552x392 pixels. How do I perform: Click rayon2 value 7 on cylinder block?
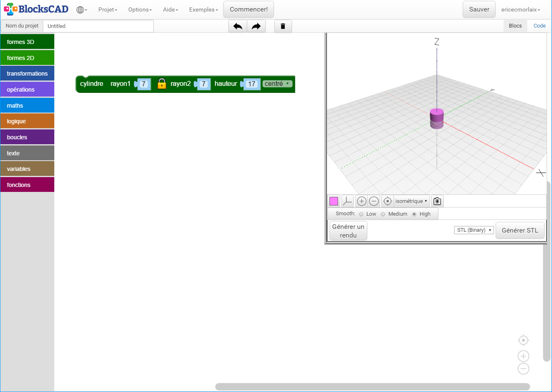tap(204, 84)
